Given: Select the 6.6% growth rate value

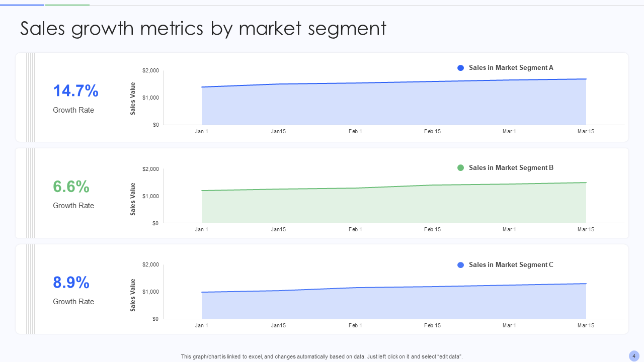Looking at the screenshot, I should (71, 187).
